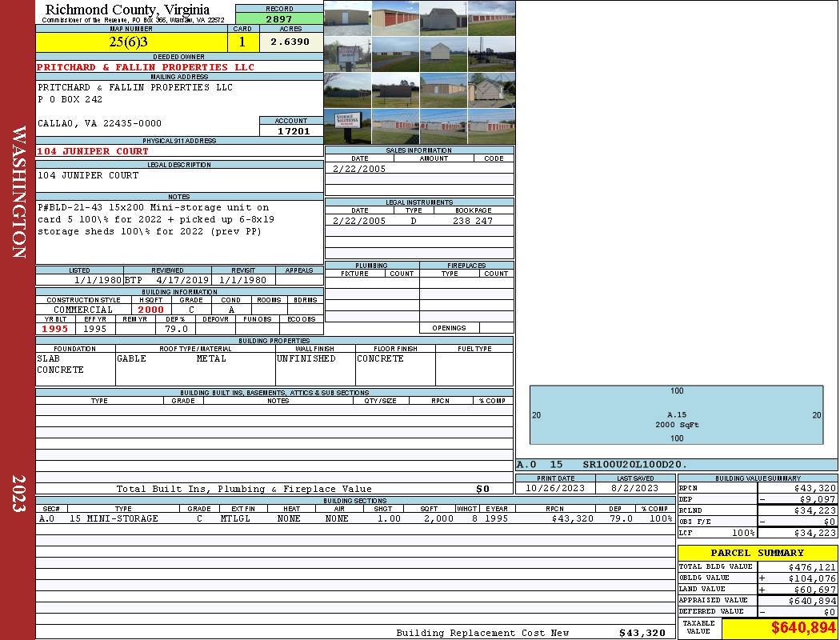Open the top-left photo of tan building
Screen dimensions: 840x640
click(347, 18)
